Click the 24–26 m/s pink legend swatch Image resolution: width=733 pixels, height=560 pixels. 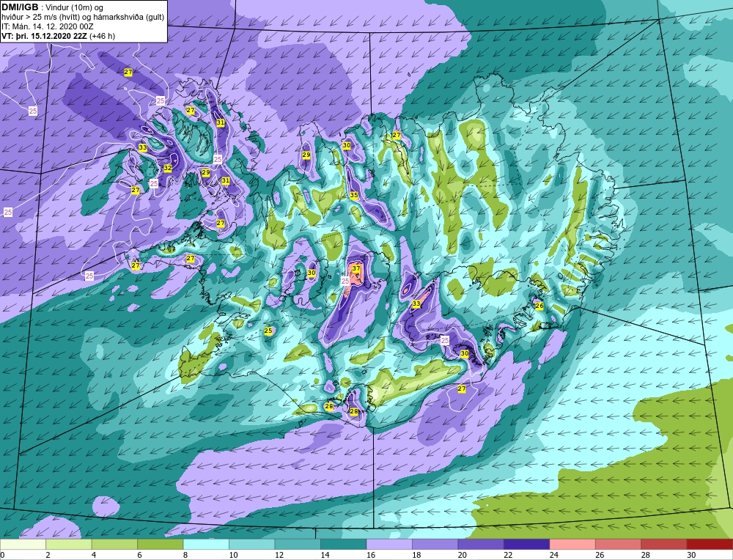tap(572, 545)
